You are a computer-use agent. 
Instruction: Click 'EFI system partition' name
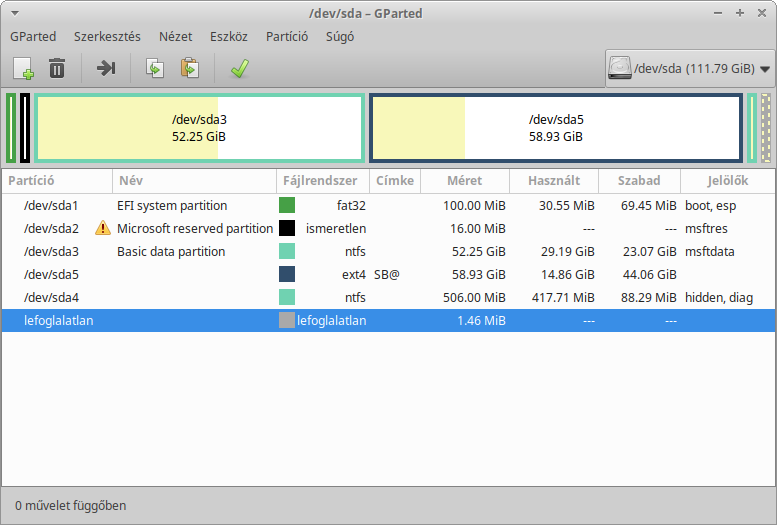tap(172, 205)
